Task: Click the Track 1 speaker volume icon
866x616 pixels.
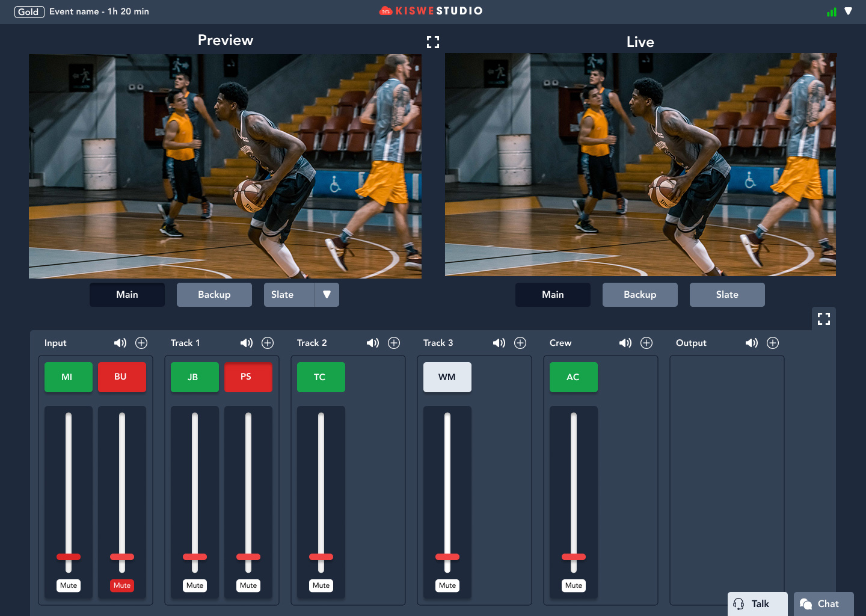Action: (x=246, y=343)
